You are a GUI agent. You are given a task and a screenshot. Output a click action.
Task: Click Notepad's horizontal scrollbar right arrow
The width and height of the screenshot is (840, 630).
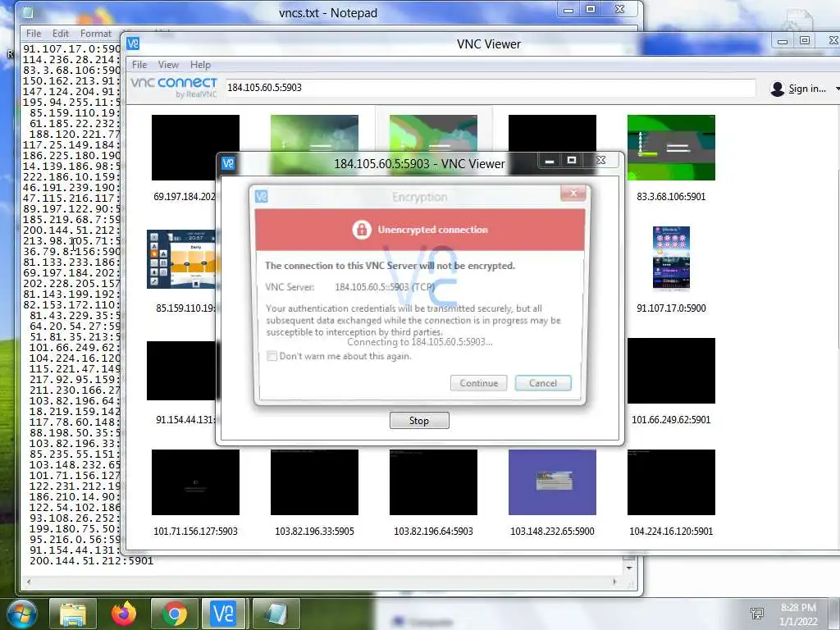point(614,582)
